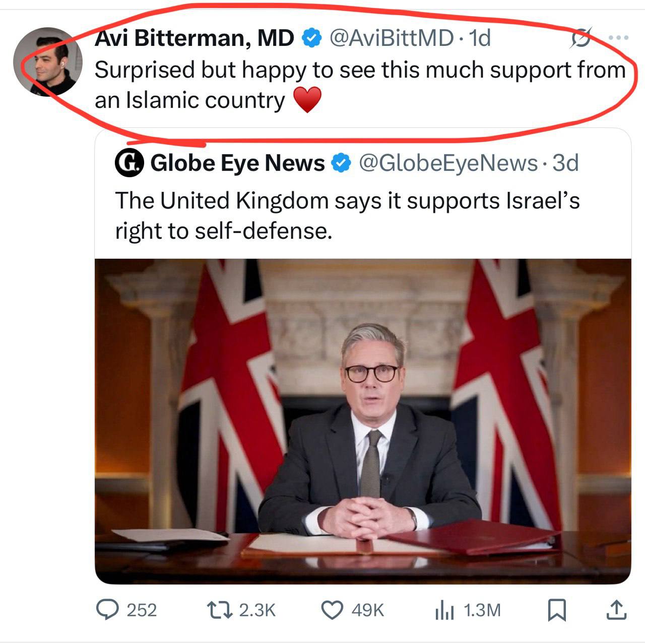Image resolution: width=645 pixels, height=644 pixels.
Task: Click the Avi Bitterman, MD display name
Action: coord(194,38)
